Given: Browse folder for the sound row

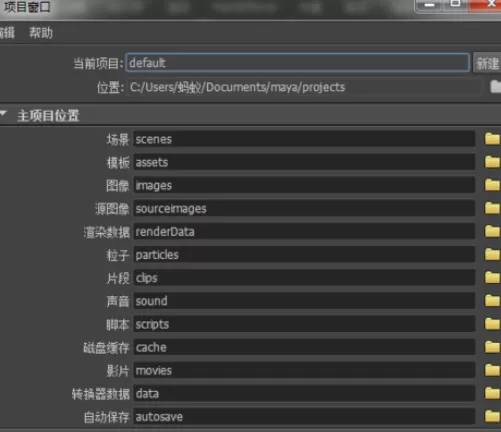Looking at the screenshot, I should (492, 301).
